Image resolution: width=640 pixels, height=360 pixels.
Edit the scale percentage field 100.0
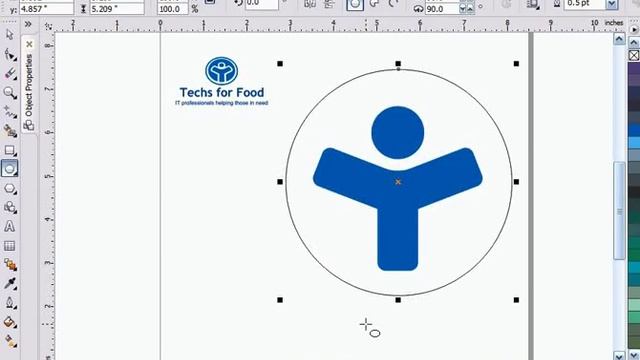click(173, 9)
